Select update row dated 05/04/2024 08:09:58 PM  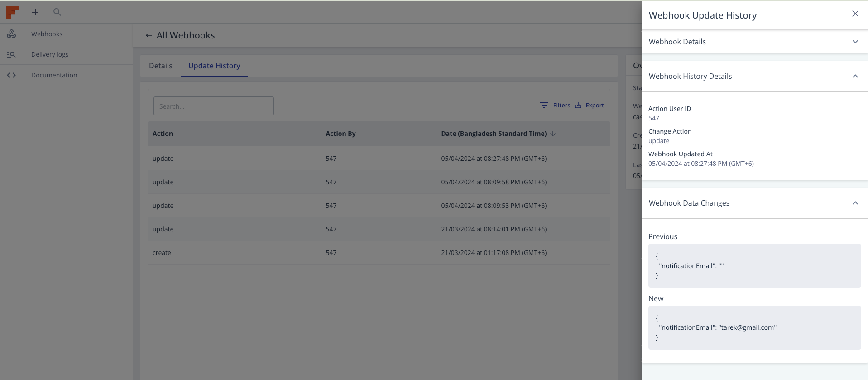click(379, 182)
